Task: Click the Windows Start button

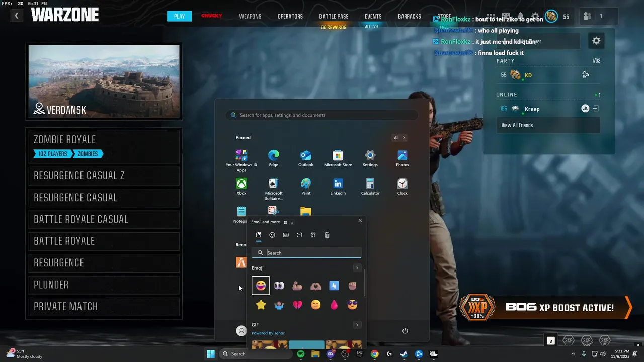Action: click(x=211, y=354)
